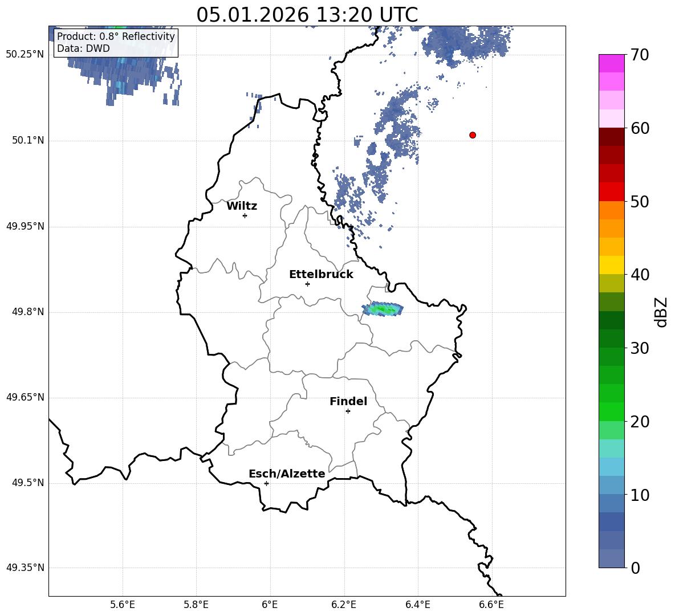Click the 20 tick on colorbar
This screenshot has height=616, width=675.
[x=640, y=422]
